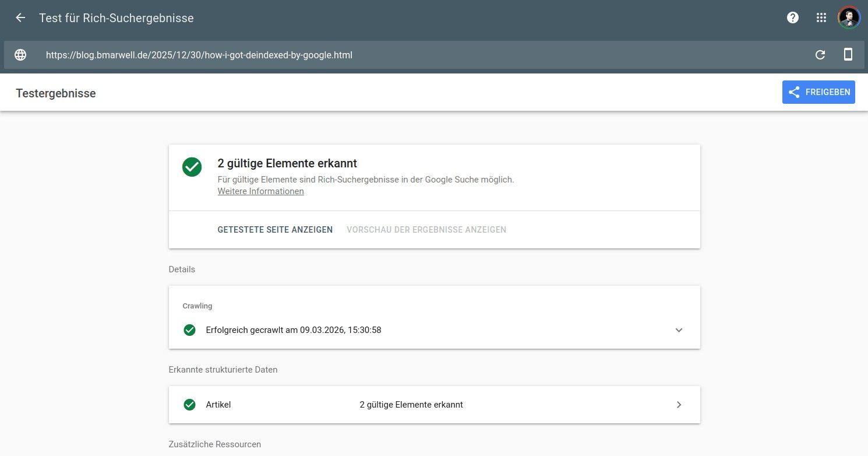
Task: Open the Google apps grid menu
Action: coord(821,17)
